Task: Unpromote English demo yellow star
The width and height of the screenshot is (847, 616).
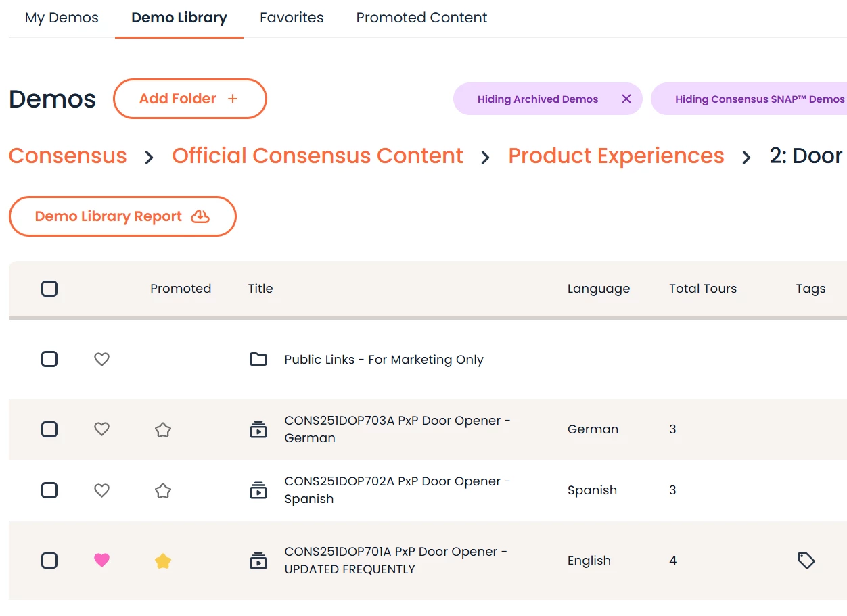Action: tap(163, 561)
